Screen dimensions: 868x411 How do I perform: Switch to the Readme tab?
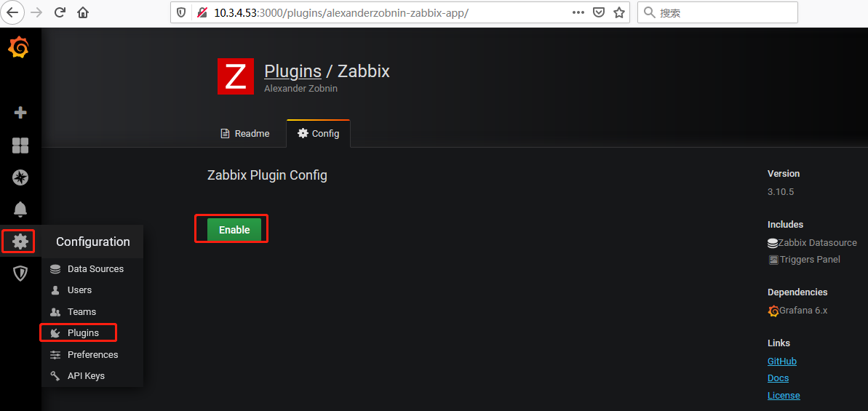click(x=245, y=133)
